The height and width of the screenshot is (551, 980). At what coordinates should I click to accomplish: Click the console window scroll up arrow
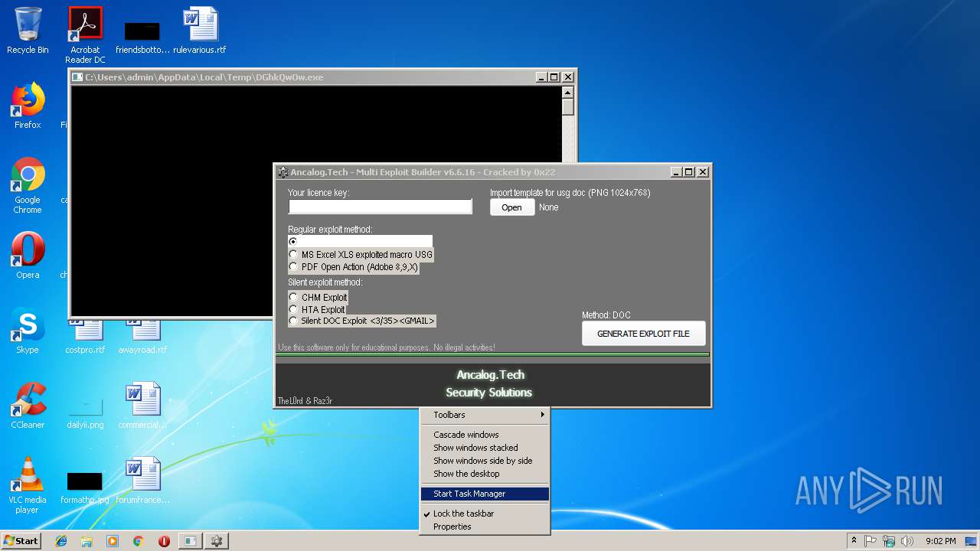(x=567, y=92)
